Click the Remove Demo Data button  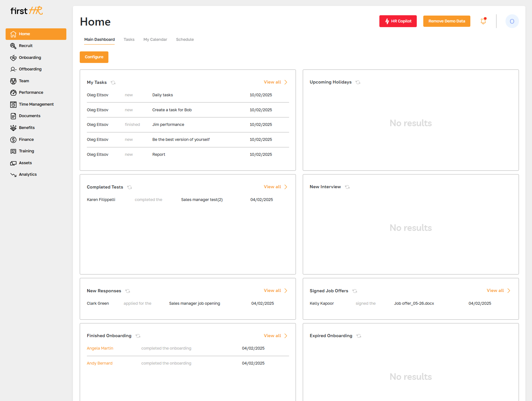[x=447, y=21]
